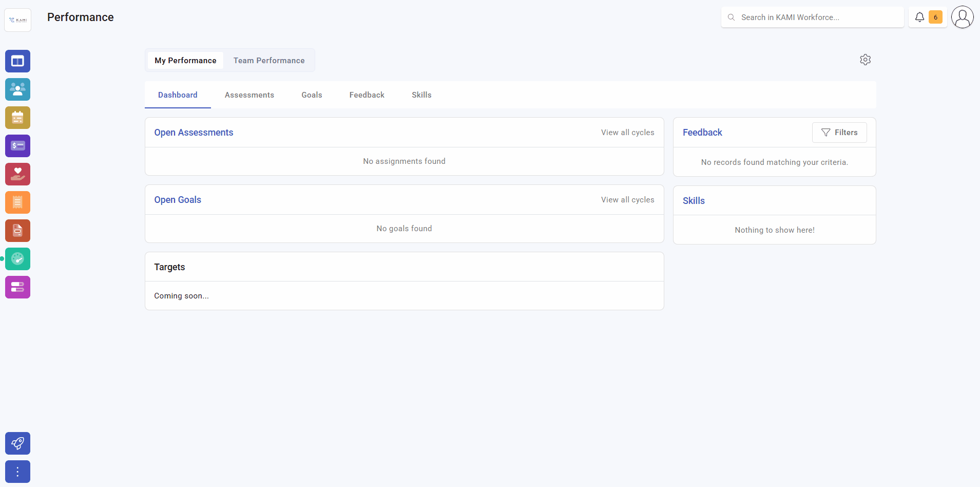Click the Feedback card heading
This screenshot has width=980, height=487.
[702, 133]
